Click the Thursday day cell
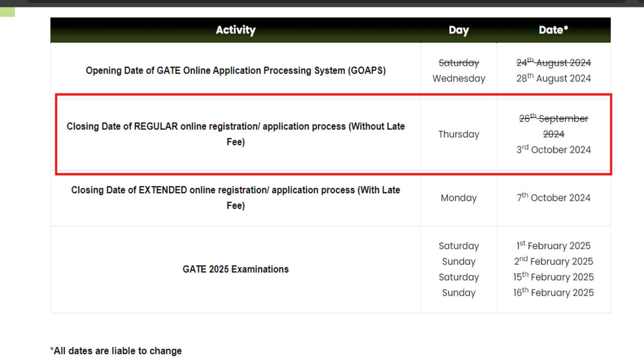Screen dimensions: 644x362 coord(458,134)
